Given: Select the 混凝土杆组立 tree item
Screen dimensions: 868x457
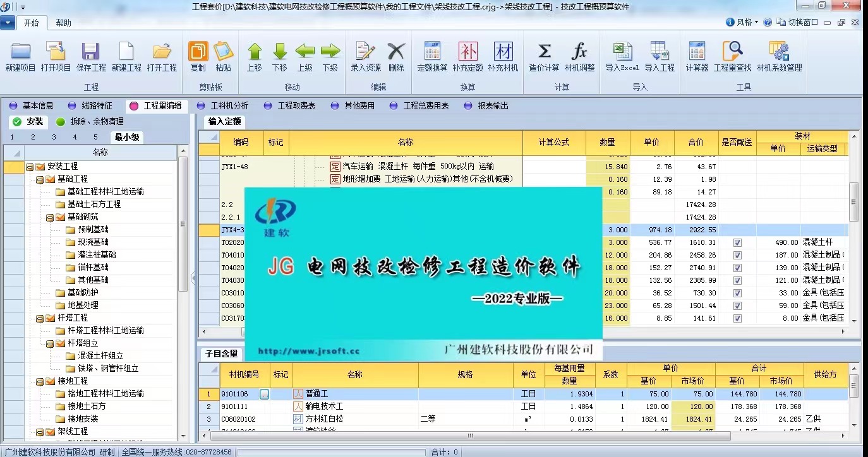Looking at the screenshot, I should 100,356.
